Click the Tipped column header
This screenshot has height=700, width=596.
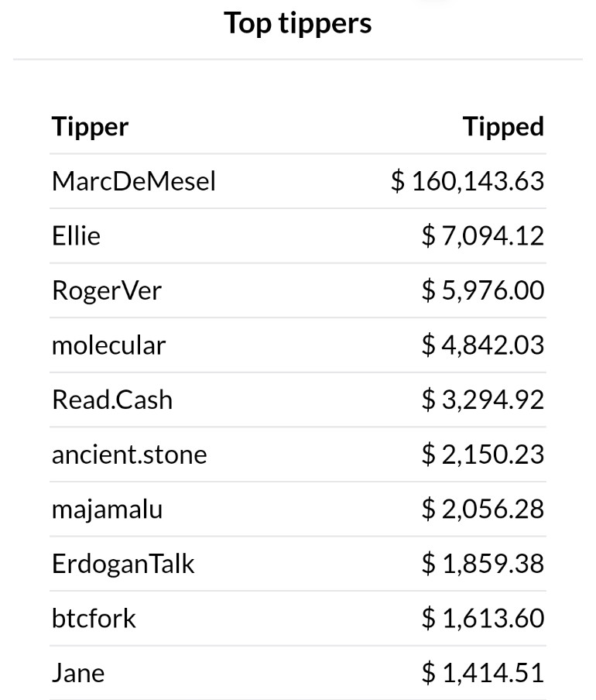click(x=503, y=127)
